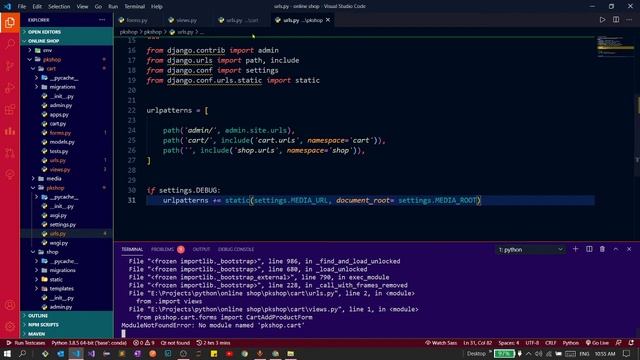Click Watch Sass in status bar
The height and width of the screenshot is (360, 640).
point(441,343)
